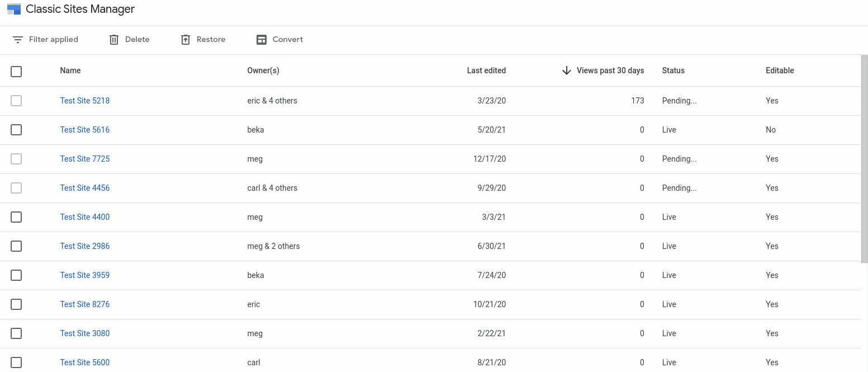Click the date 5/20/21
This screenshot has width=868, height=372.
[492, 130]
